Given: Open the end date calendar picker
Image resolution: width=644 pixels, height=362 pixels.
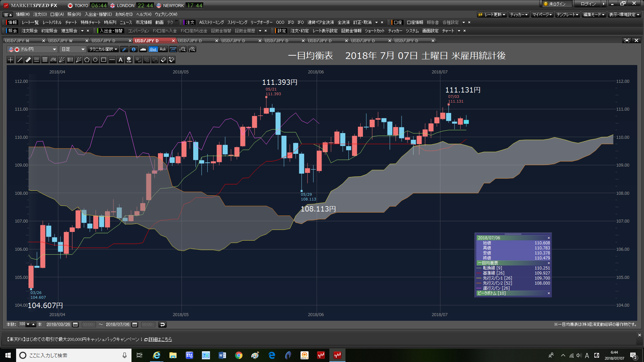Looking at the screenshot, I should coord(135,324).
